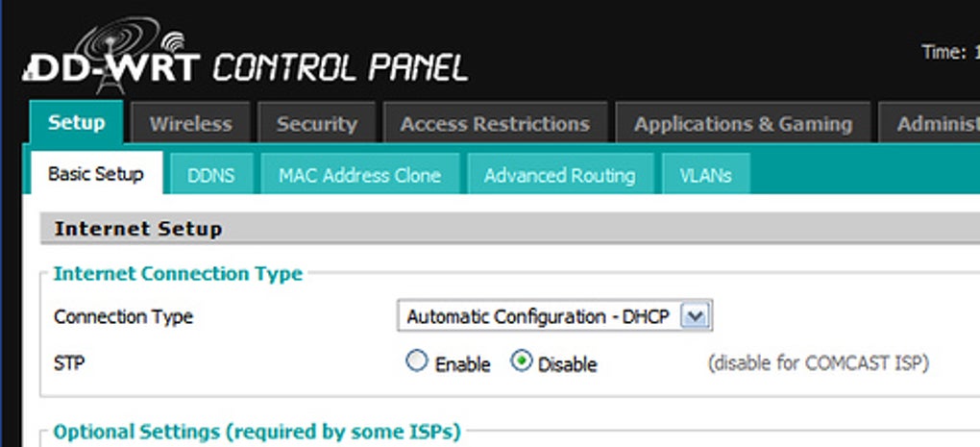Open the partially visible Administration tab
Screen dimensions: 980x447
point(929,124)
